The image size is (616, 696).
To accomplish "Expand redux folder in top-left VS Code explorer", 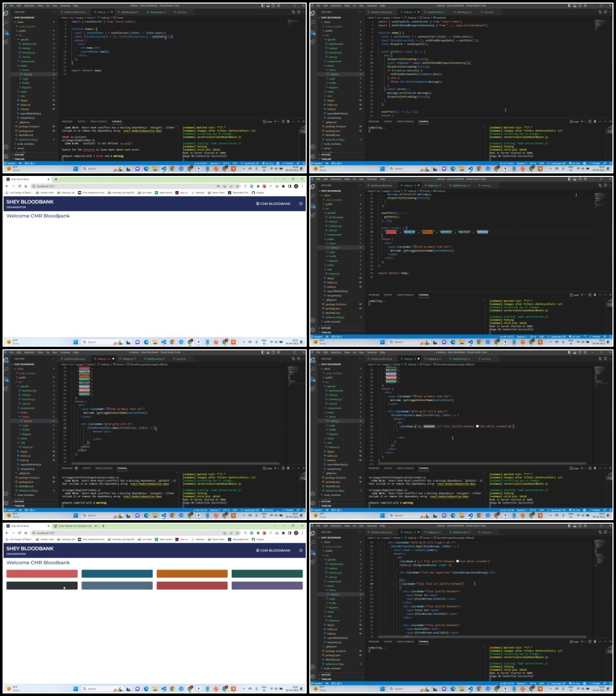I will coord(23,92).
